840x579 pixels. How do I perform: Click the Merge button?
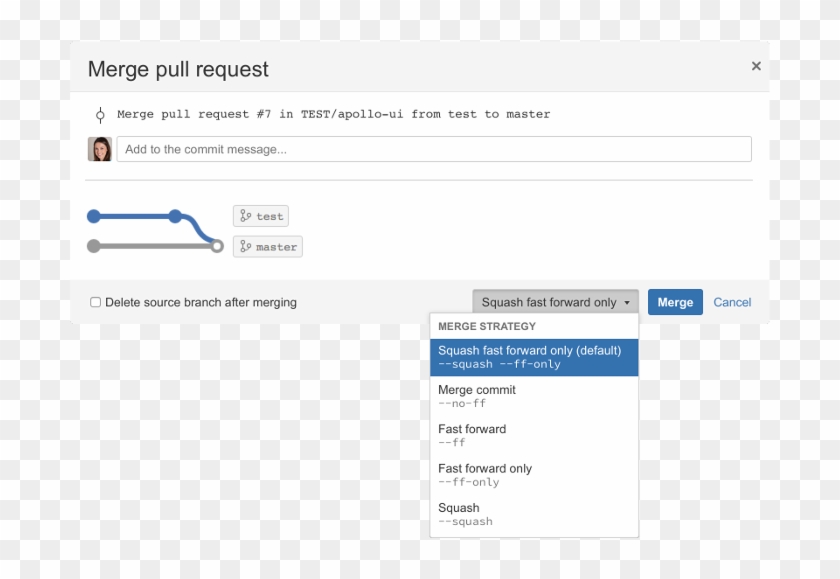675,301
